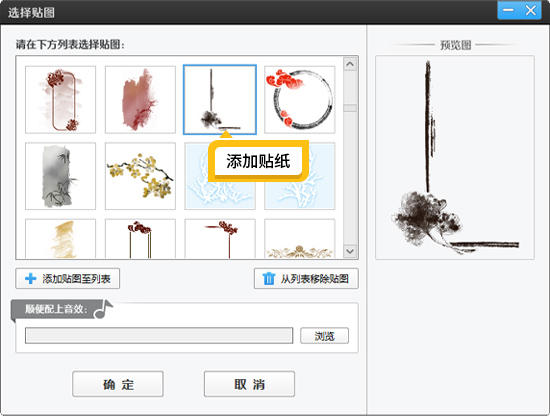Select the black ink circle with red clouds

(300, 100)
